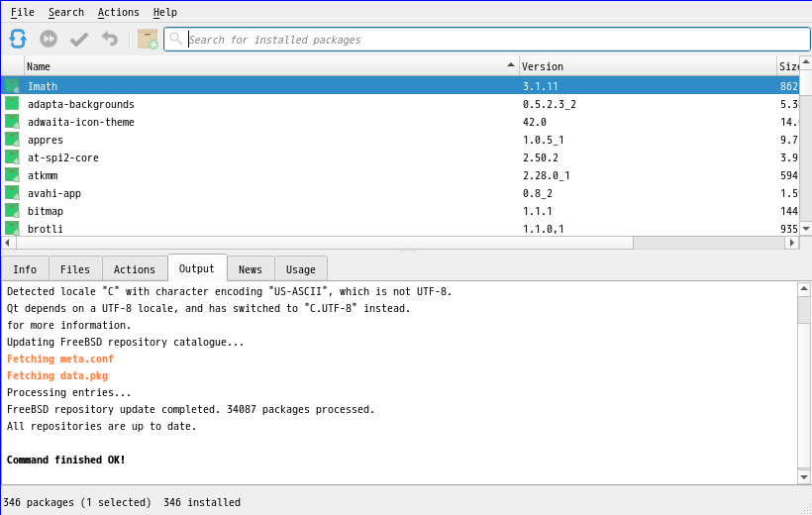
Task: Click the Command finished OK! line
Action: (65, 460)
